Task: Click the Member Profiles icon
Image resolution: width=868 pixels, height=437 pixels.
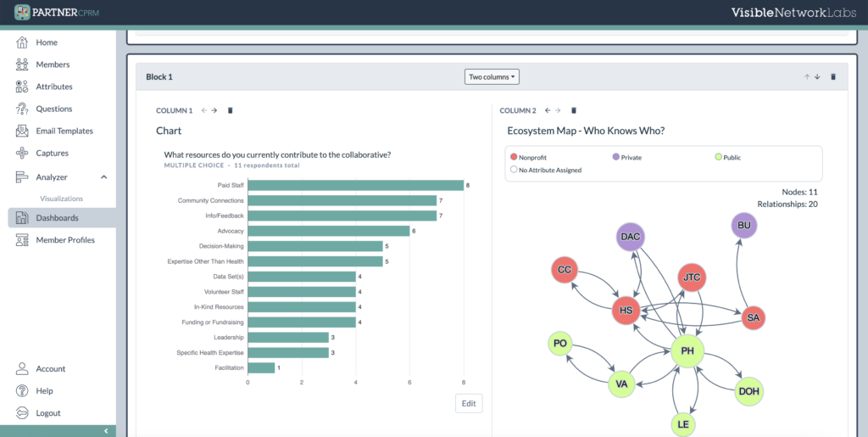Action: click(x=22, y=240)
